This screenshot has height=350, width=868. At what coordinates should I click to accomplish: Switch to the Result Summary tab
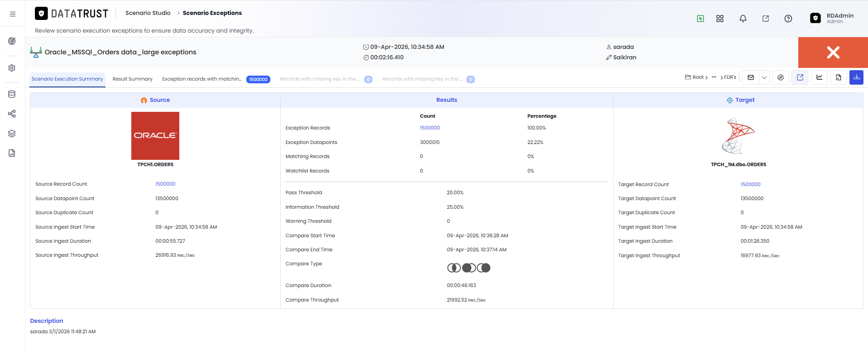tap(133, 79)
